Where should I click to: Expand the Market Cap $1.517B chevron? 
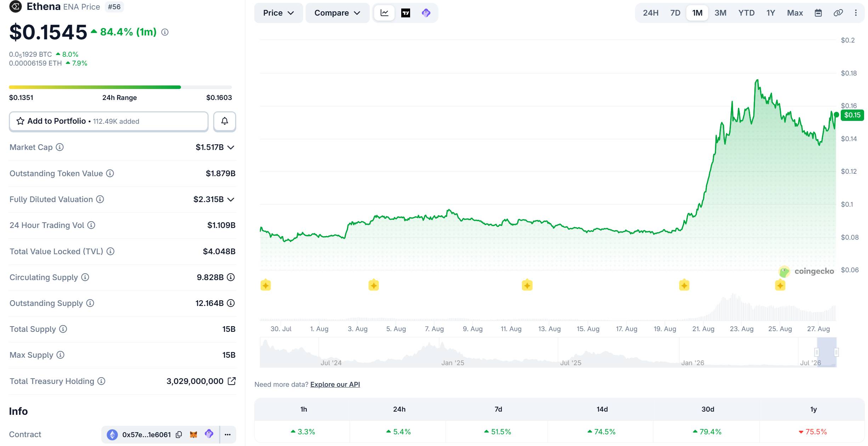pyautogui.click(x=231, y=147)
